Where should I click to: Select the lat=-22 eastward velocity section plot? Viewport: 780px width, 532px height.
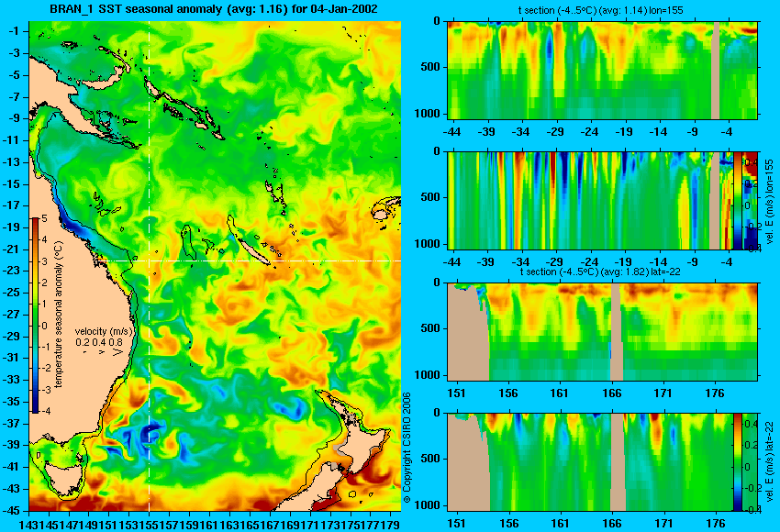click(x=590, y=462)
